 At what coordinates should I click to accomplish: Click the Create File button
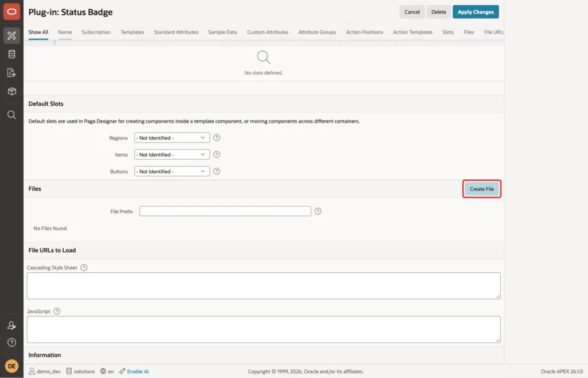482,189
